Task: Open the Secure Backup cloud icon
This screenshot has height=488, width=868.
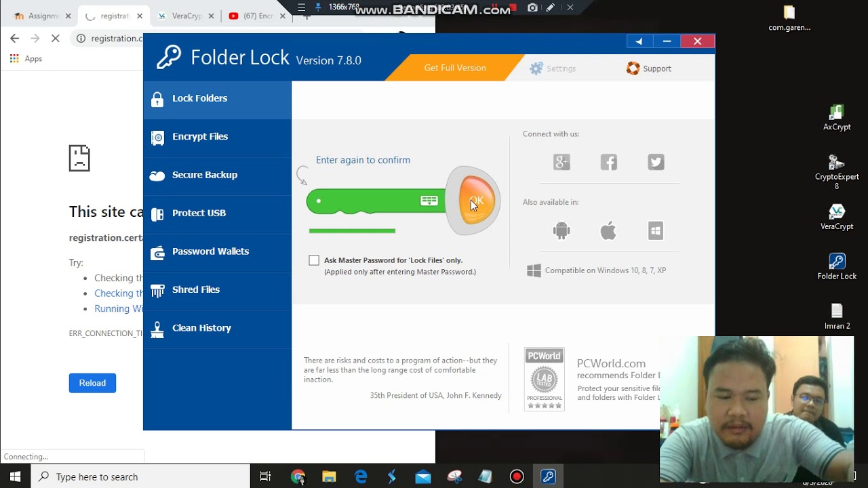Action: coord(157,176)
